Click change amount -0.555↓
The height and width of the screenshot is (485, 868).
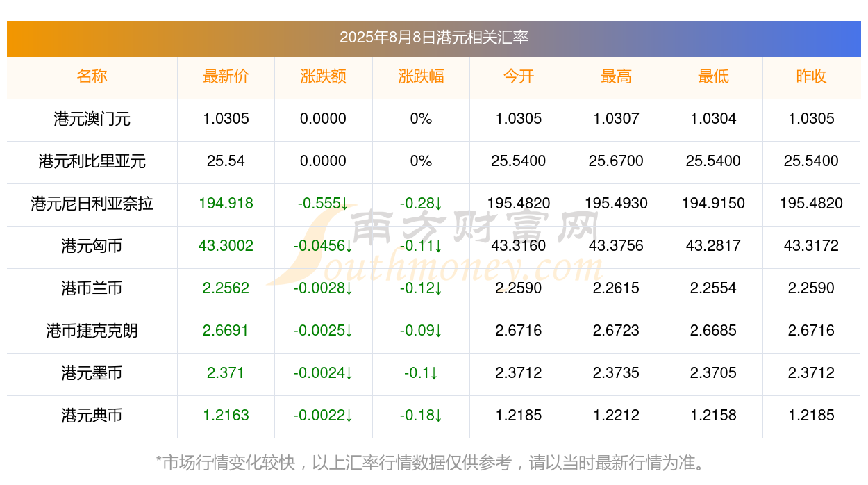(x=323, y=204)
